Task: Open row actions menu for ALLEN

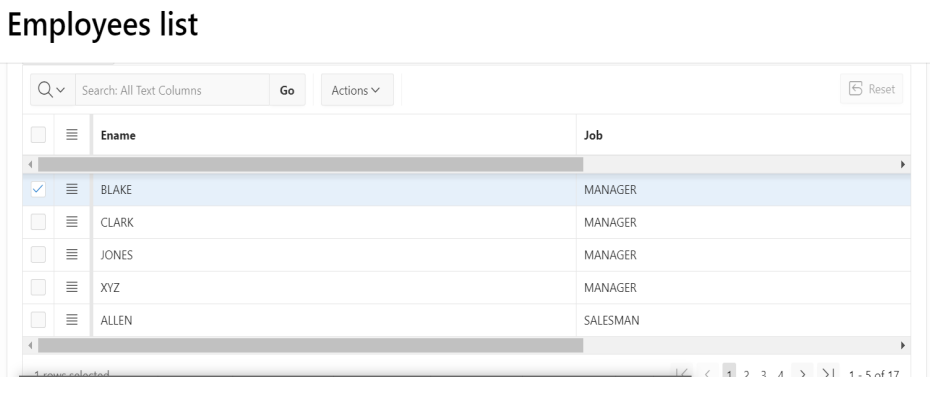Action: click(71, 320)
